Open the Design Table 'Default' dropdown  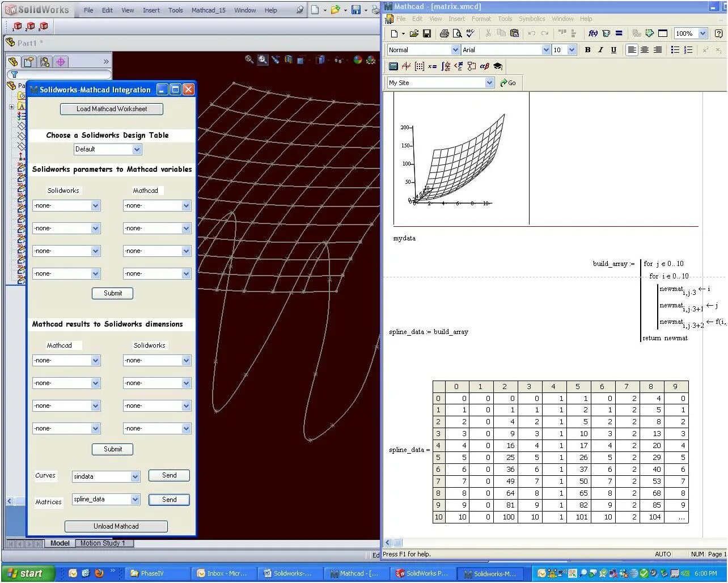click(137, 149)
